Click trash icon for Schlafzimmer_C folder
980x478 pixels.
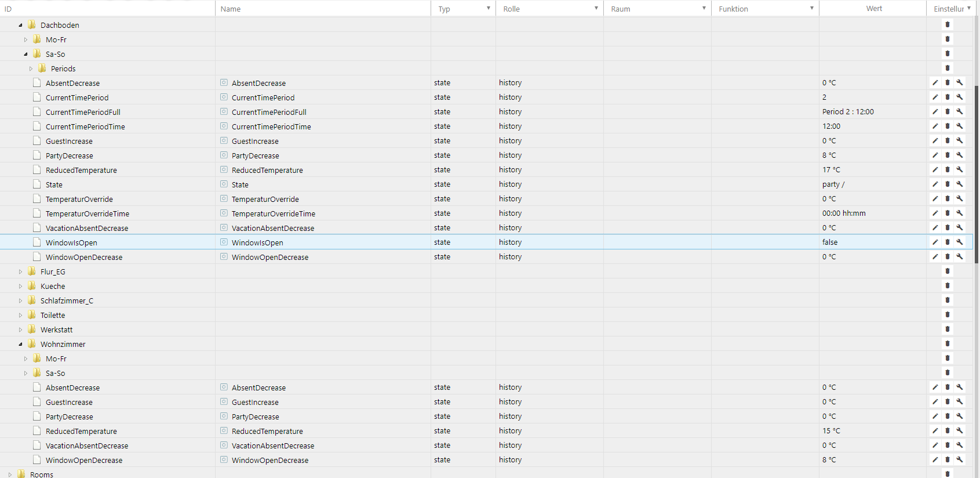948,300
